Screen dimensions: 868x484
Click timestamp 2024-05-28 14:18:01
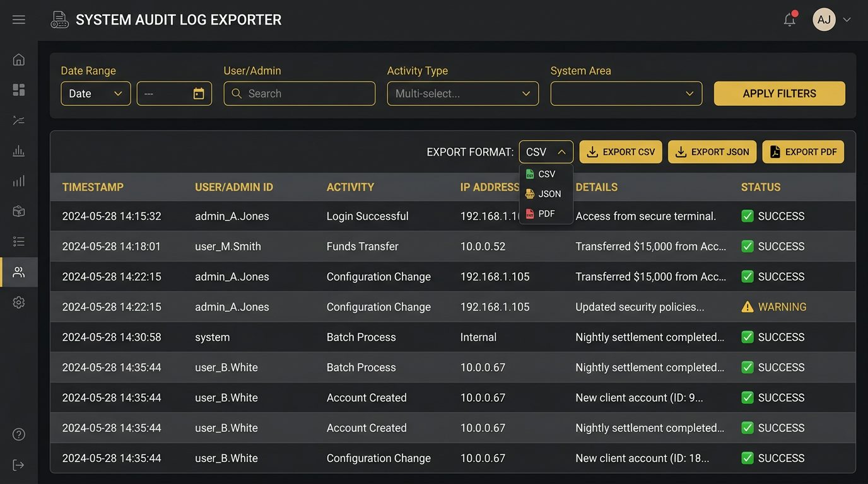(112, 246)
